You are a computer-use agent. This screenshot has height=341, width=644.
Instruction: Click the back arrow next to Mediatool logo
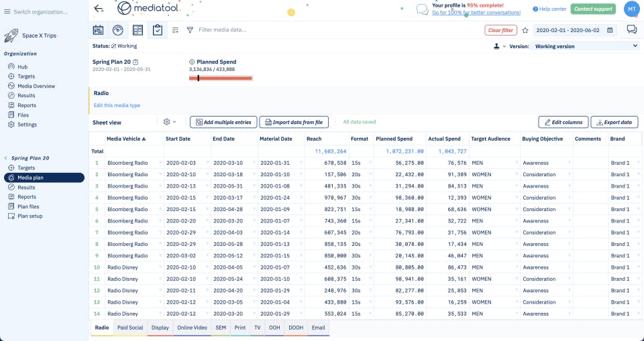[99, 9]
